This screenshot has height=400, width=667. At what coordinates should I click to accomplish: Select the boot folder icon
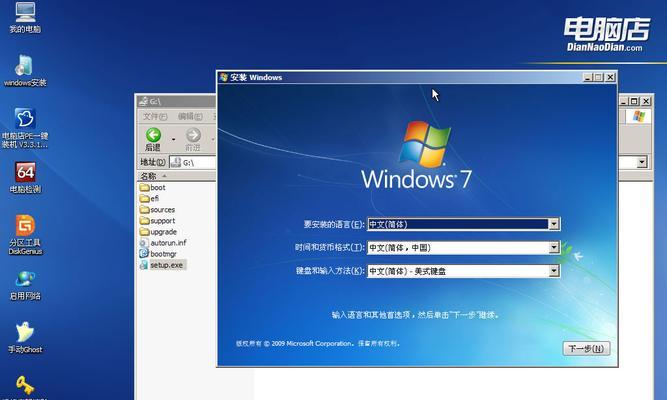(x=145, y=187)
